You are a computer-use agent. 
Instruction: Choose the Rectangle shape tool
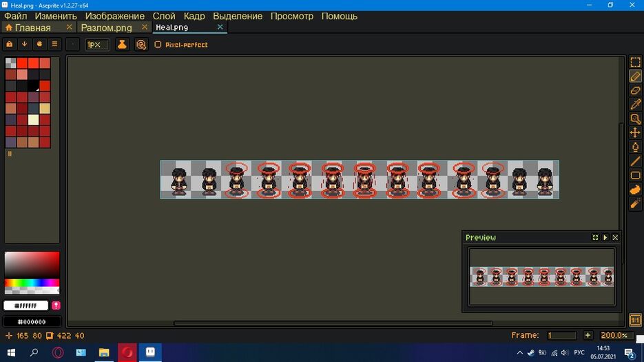tap(635, 175)
